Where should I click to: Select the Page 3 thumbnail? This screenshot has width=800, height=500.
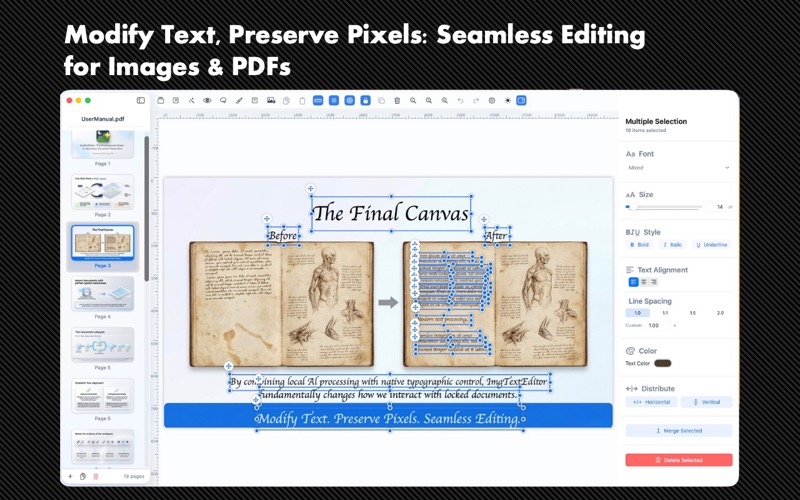[103, 242]
